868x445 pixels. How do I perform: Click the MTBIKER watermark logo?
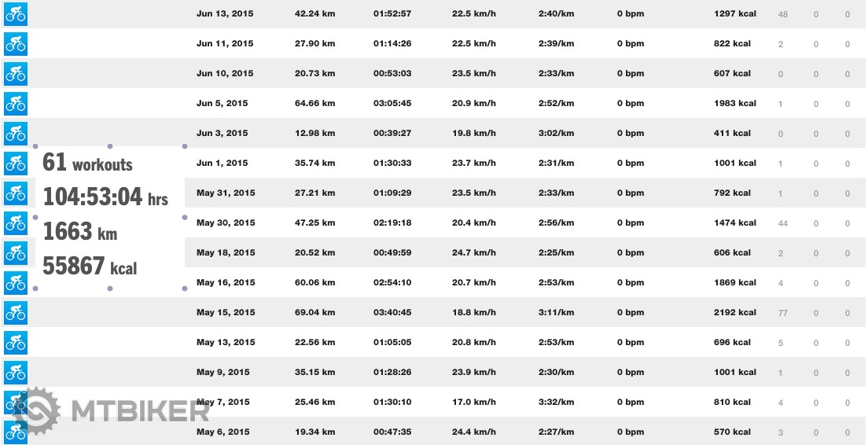tap(114, 410)
